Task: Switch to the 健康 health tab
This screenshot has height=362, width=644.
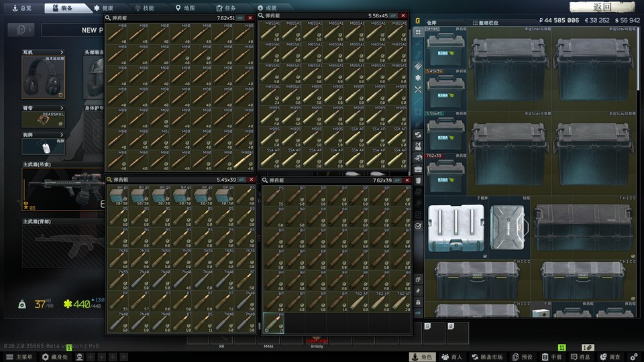Action: pos(103,8)
